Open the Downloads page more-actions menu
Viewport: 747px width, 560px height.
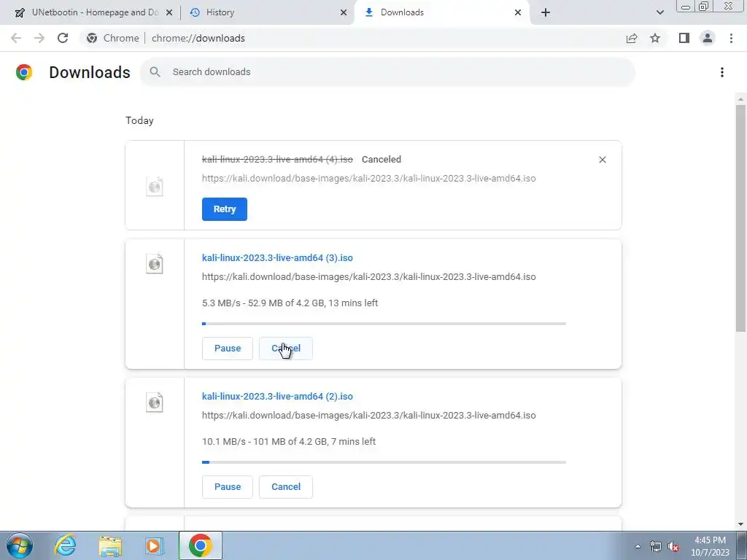click(722, 72)
